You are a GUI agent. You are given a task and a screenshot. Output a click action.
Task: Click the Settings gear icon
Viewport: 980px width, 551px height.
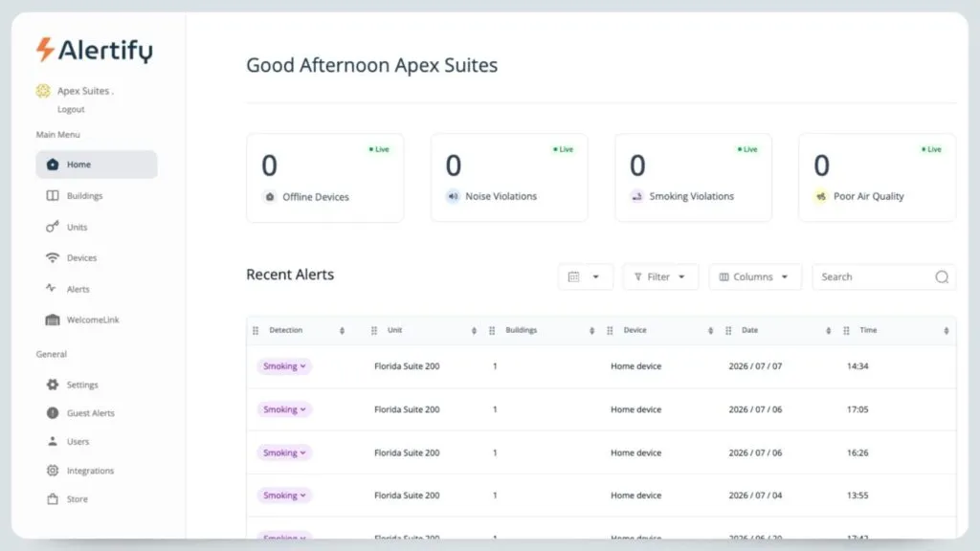(53, 385)
